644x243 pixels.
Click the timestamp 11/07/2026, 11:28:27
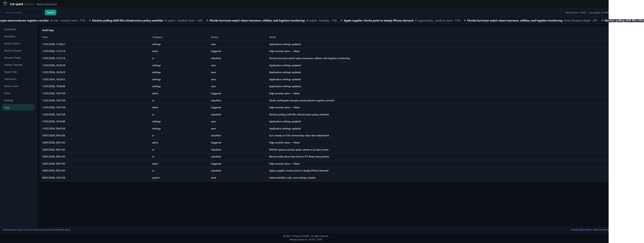click(x=54, y=44)
